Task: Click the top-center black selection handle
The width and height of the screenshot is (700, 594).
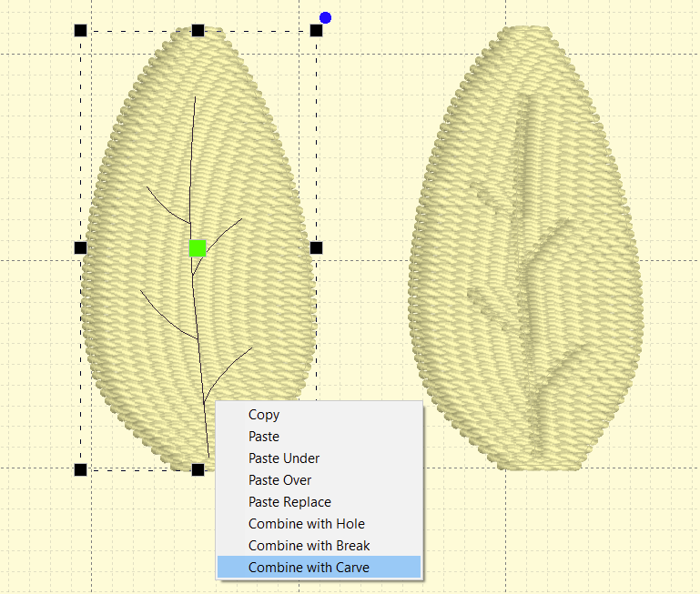Action: coord(198,31)
